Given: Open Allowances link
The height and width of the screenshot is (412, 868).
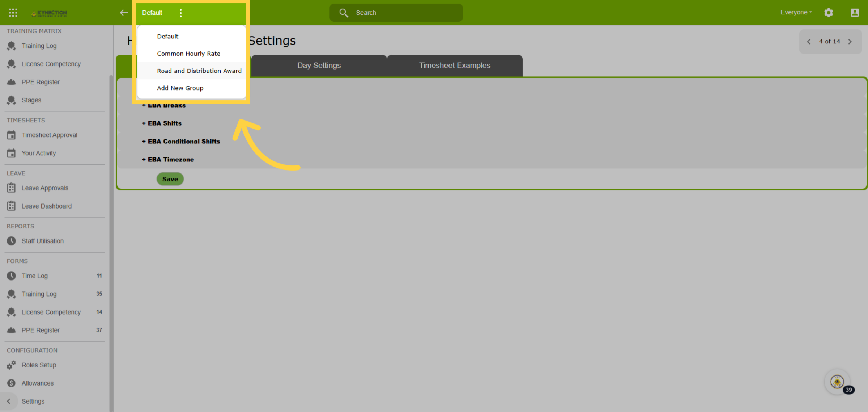Looking at the screenshot, I should click(x=38, y=383).
